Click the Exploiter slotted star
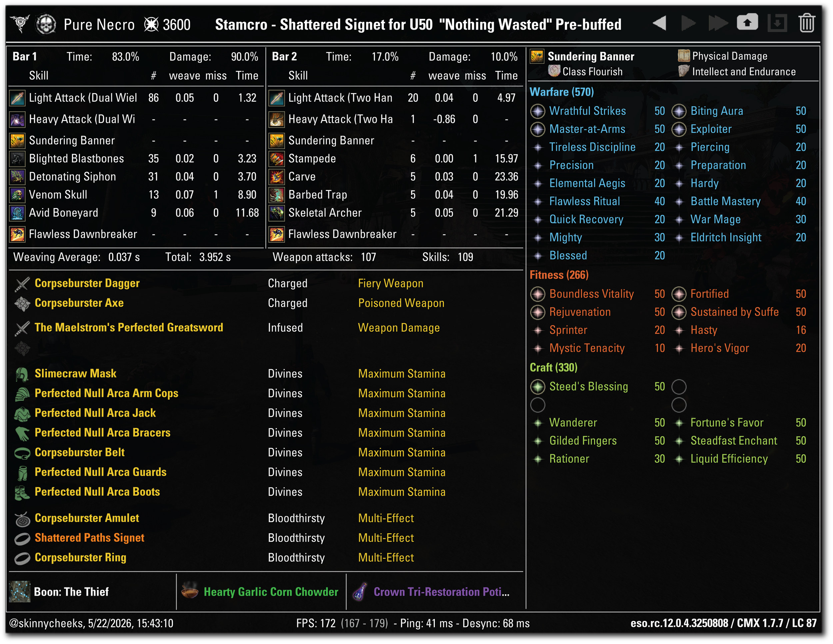This screenshot has height=644, width=833. [679, 129]
